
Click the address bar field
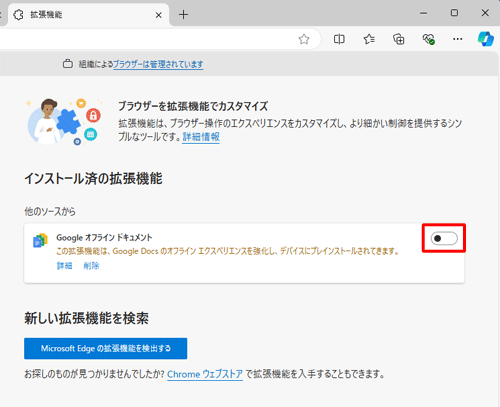(x=147, y=39)
